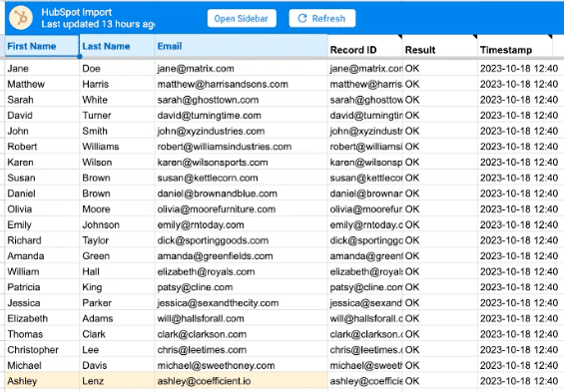Select the Email column header
The height and width of the screenshot is (392, 564).
241,46
